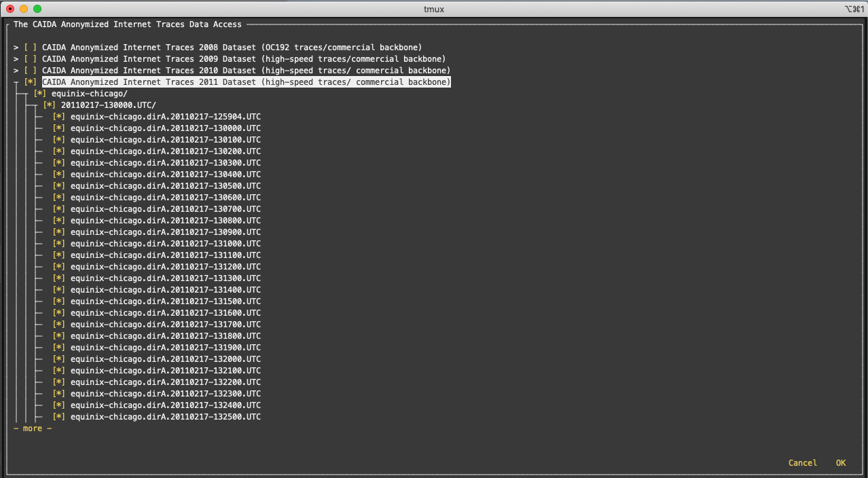
Task: Uncheck the dirA.20110217-125904.UTC file checkbox
Action: click(x=58, y=117)
